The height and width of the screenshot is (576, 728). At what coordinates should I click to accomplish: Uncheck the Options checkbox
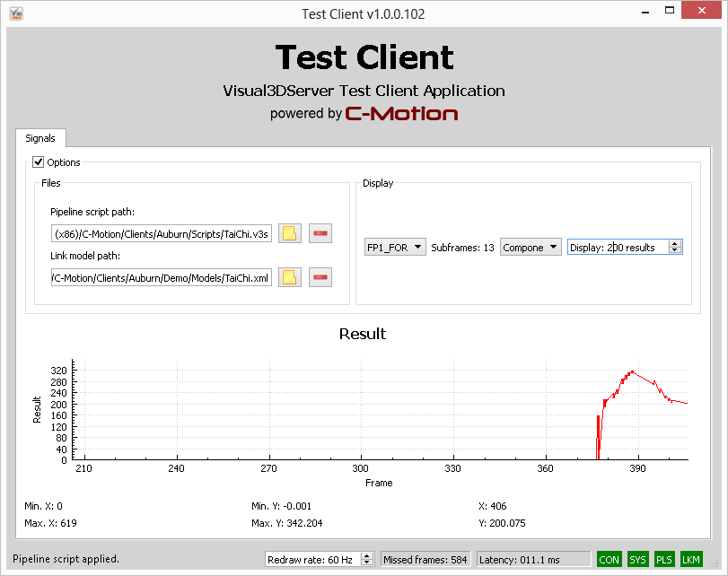(x=38, y=162)
